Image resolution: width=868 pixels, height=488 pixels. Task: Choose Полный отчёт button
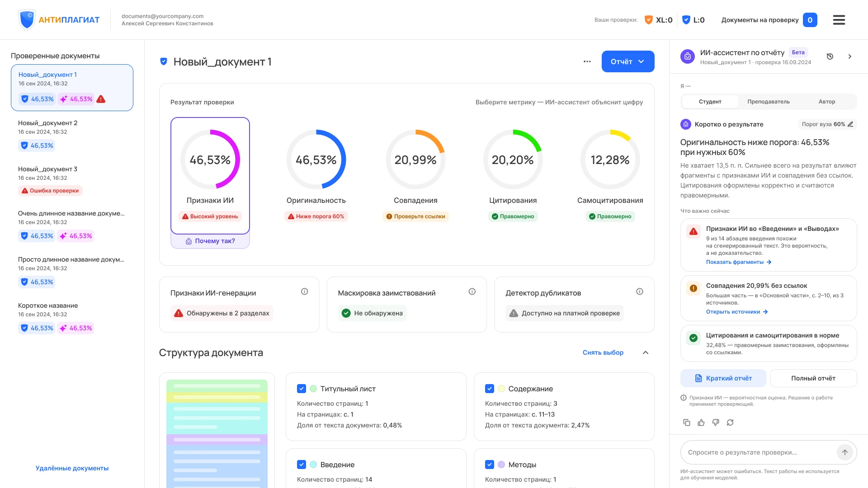[813, 378]
